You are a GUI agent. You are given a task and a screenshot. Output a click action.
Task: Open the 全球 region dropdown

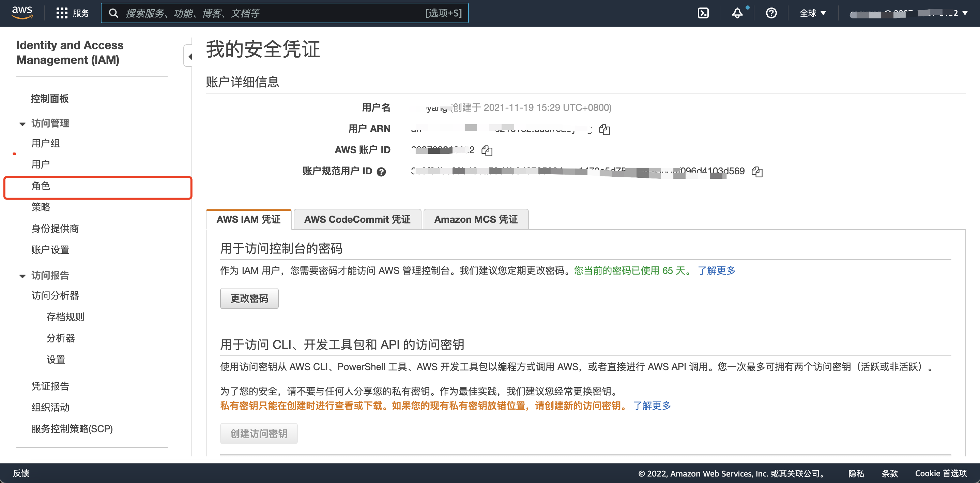coord(813,13)
